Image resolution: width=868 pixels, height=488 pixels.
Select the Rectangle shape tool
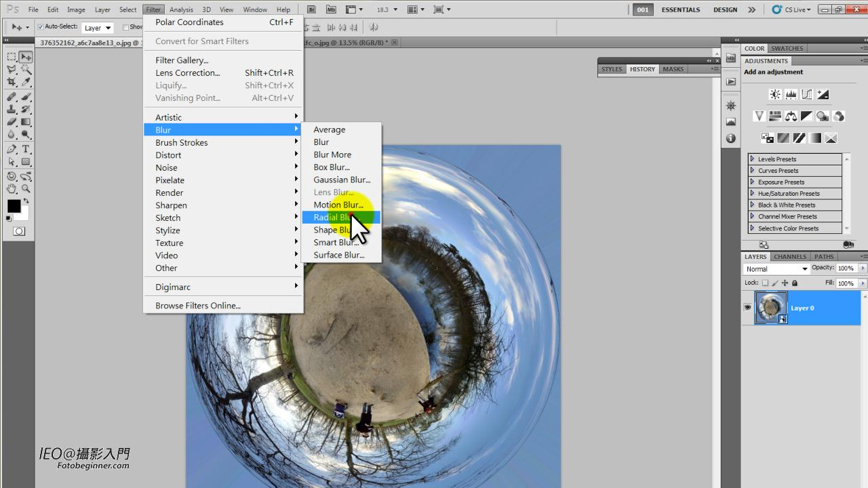pyautogui.click(x=26, y=162)
